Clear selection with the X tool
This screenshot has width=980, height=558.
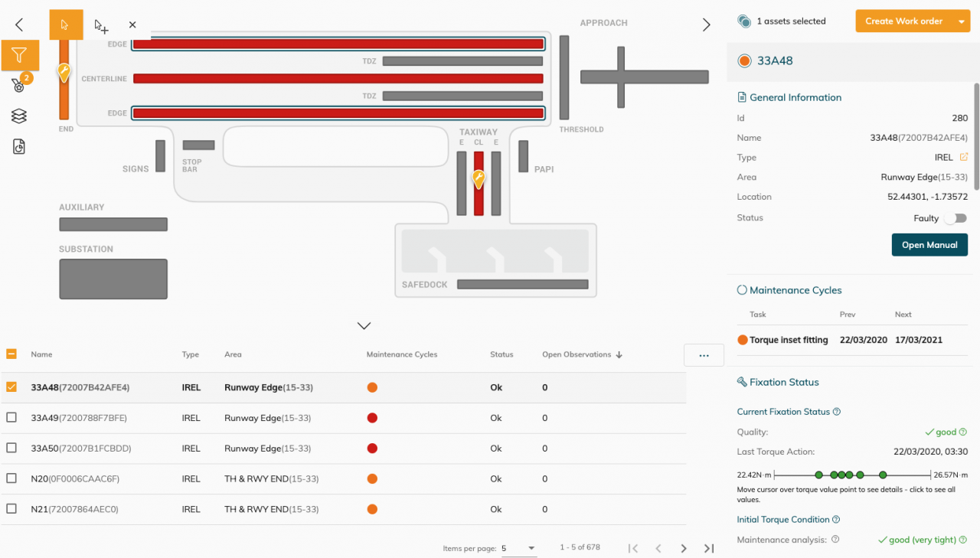132,25
